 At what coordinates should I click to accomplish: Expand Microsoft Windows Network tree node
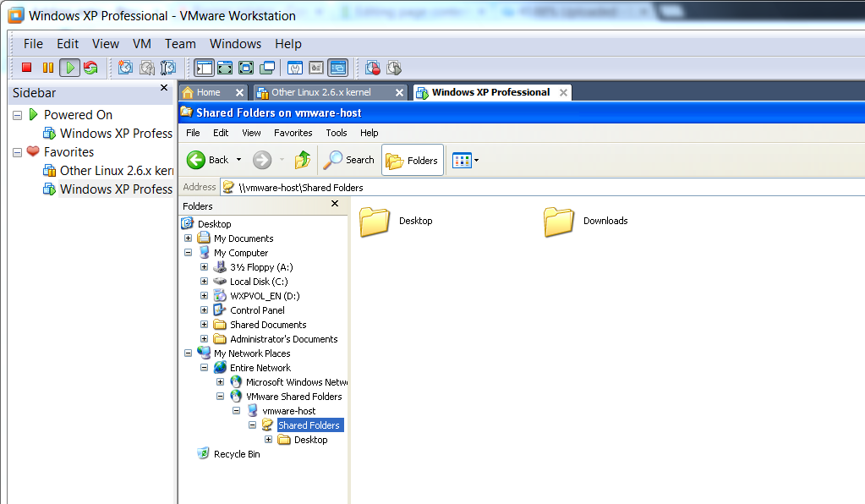pyautogui.click(x=220, y=381)
